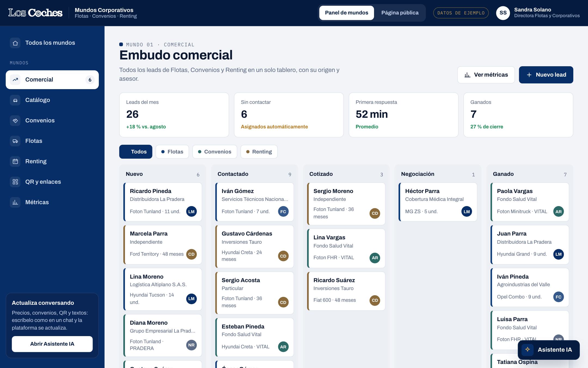
Task: Go to Métricas in sidebar
Action: 52,202
